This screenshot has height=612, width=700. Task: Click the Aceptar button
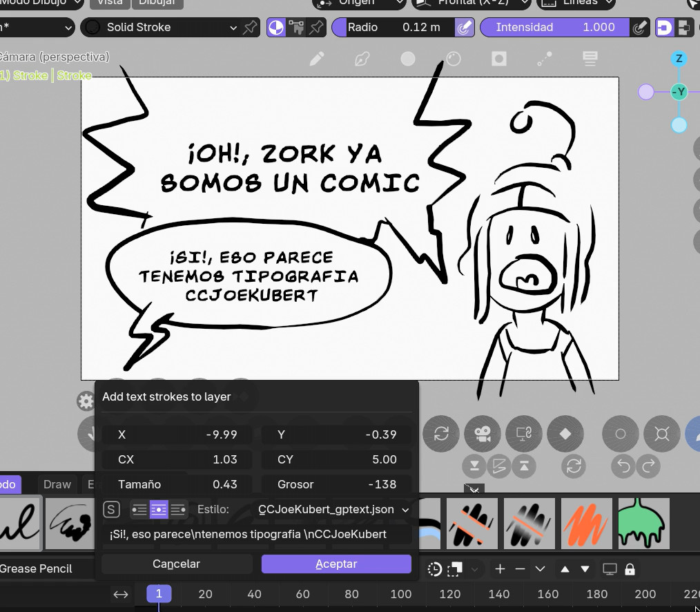336,564
